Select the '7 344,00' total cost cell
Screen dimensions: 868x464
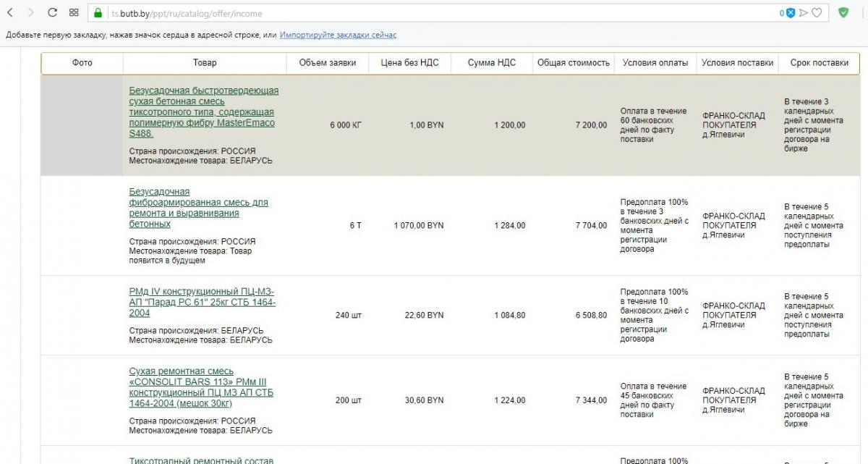point(591,400)
